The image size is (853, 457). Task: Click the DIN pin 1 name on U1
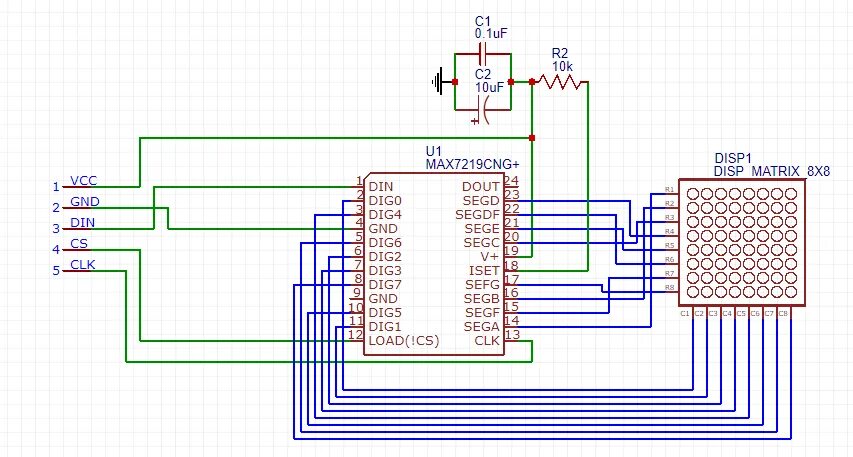(x=381, y=187)
